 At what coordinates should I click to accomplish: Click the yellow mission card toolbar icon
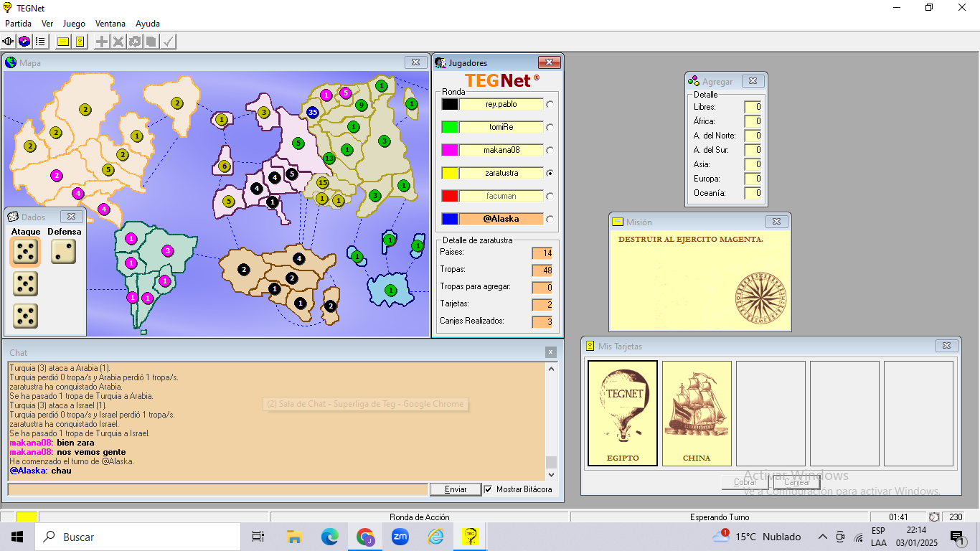click(63, 42)
